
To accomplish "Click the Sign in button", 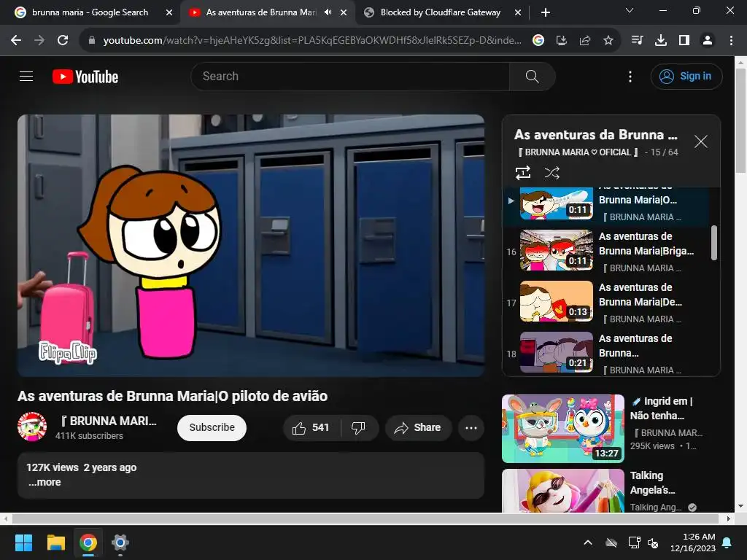I will pyautogui.click(x=686, y=76).
